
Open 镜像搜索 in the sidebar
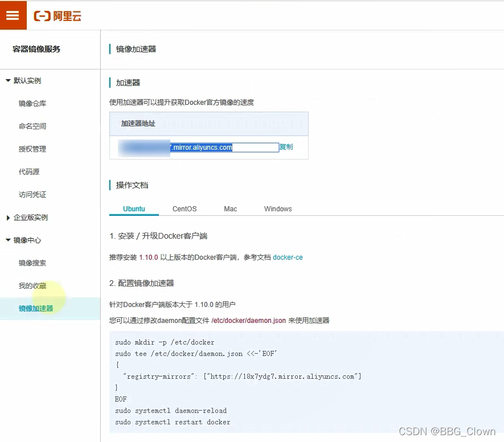[32, 263]
